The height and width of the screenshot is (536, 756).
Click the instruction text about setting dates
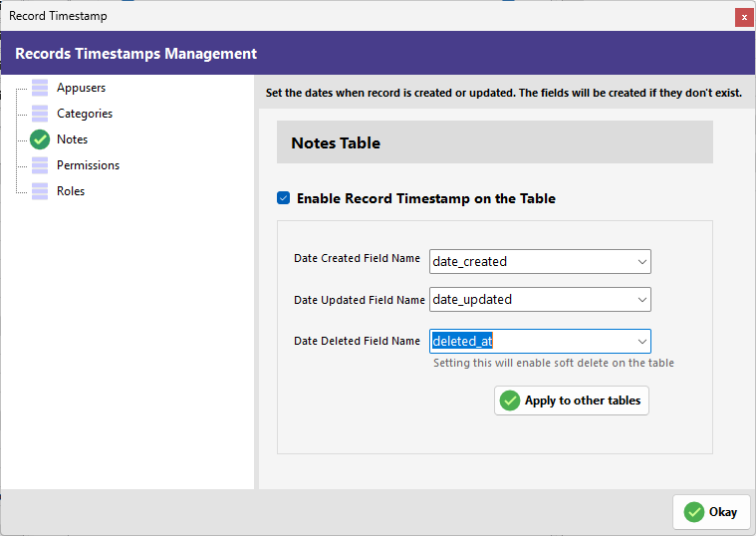pyautogui.click(x=504, y=93)
